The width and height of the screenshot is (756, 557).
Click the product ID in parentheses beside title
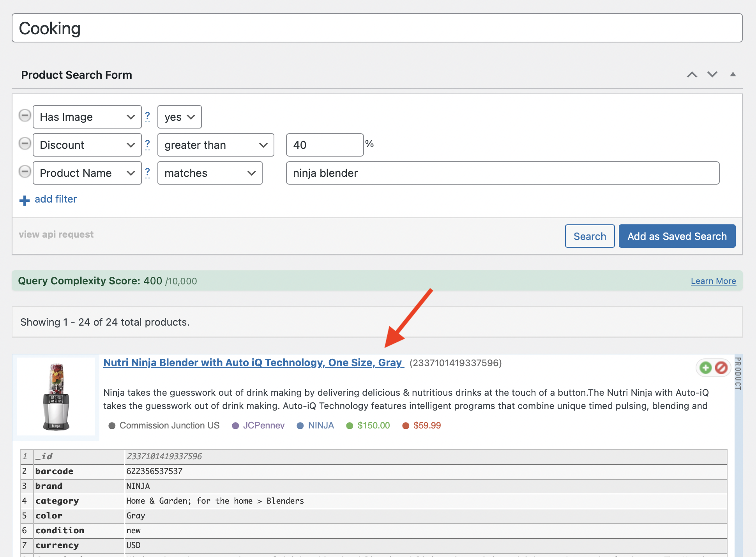pyautogui.click(x=456, y=363)
